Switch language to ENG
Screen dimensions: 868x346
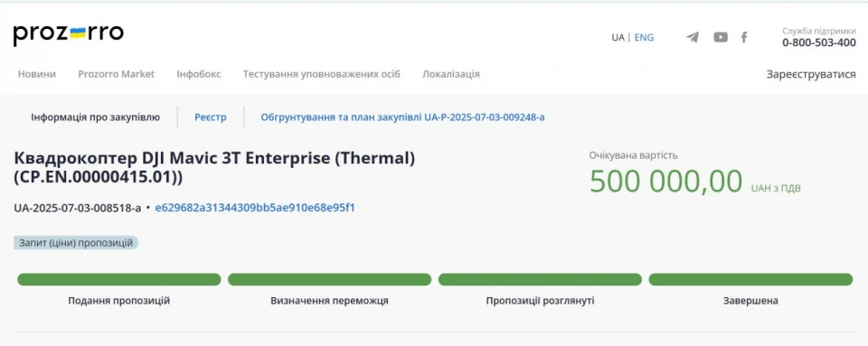(x=644, y=38)
